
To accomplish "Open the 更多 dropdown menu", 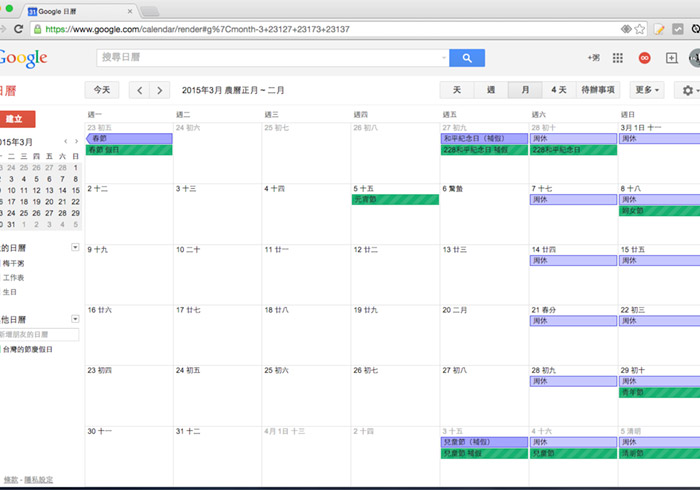I will click(x=647, y=90).
